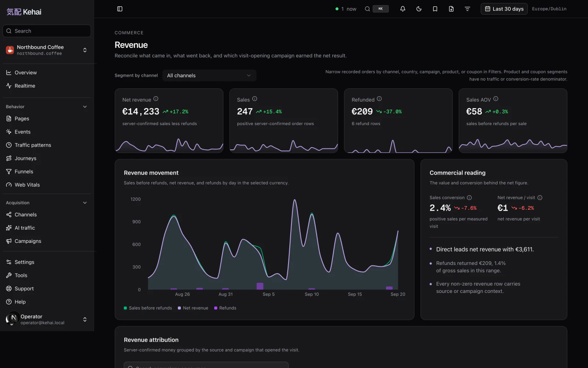
Task: Click the export file download icon
Action: (451, 9)
